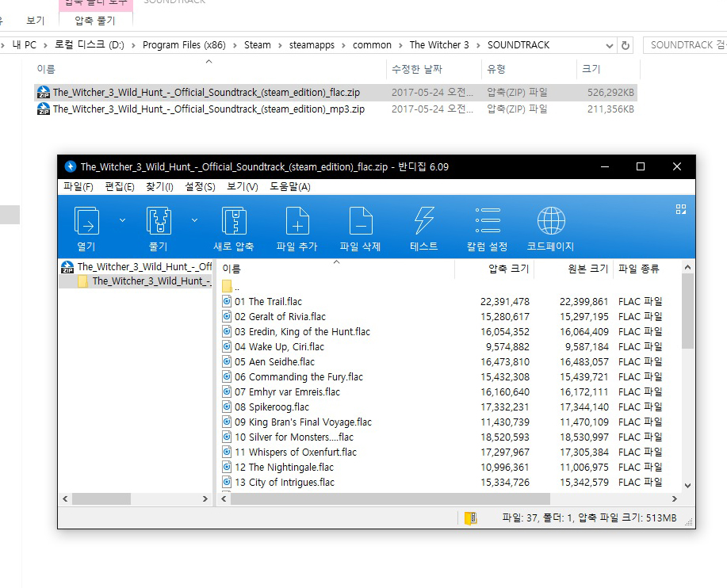Click the SOUNDTRACK search box in Explorer

coord(685,45)
